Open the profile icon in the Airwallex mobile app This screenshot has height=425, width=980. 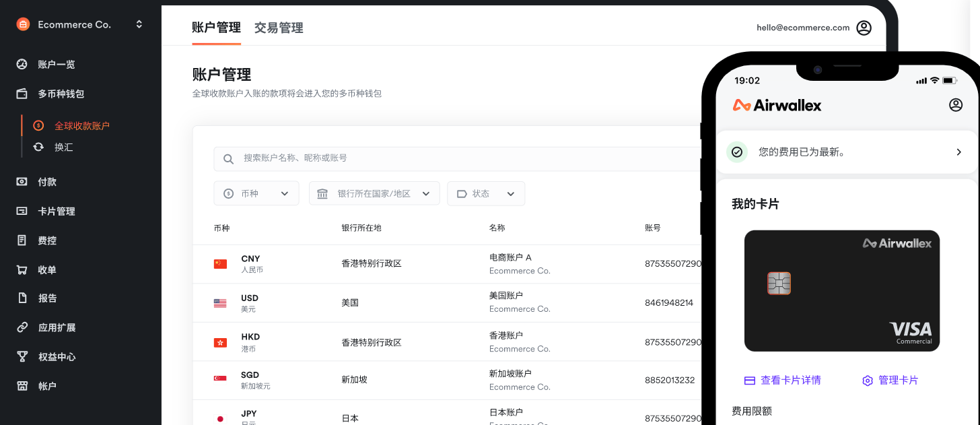coord(956,105)
